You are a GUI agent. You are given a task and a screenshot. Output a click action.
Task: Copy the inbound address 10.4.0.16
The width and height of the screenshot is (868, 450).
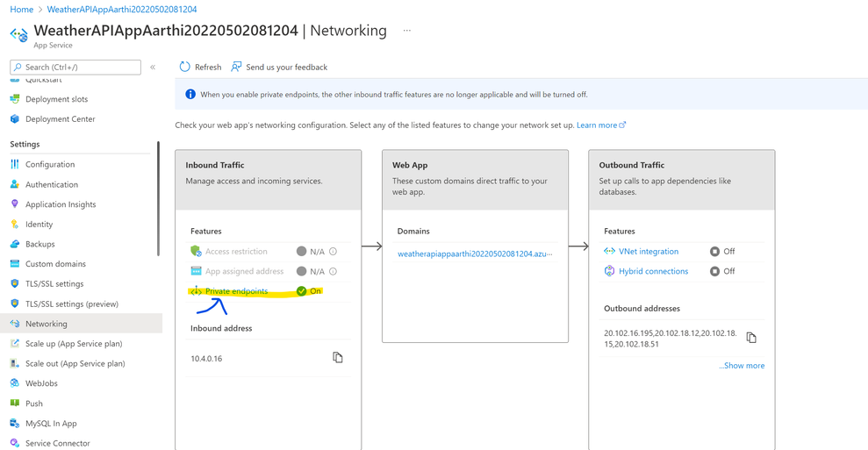(338, 358)
